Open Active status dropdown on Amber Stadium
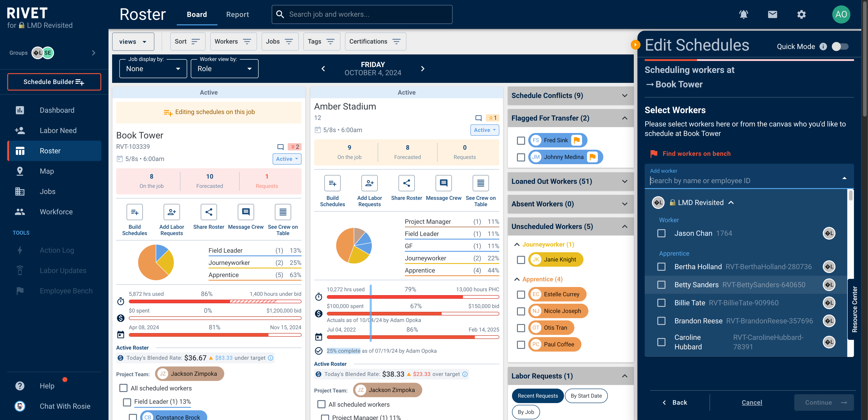Viewport: 868px width, 420px height. point(485,130)
